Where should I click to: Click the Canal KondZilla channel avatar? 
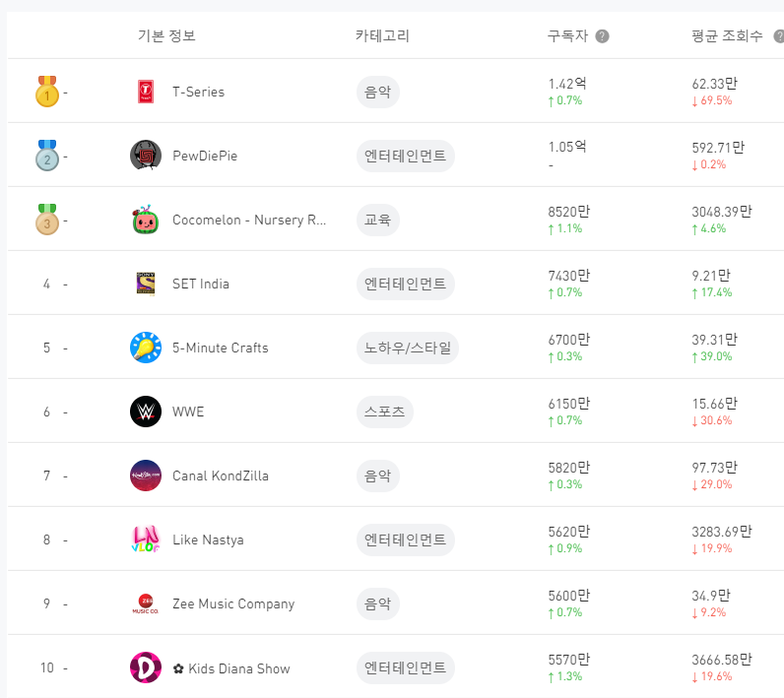146,476
